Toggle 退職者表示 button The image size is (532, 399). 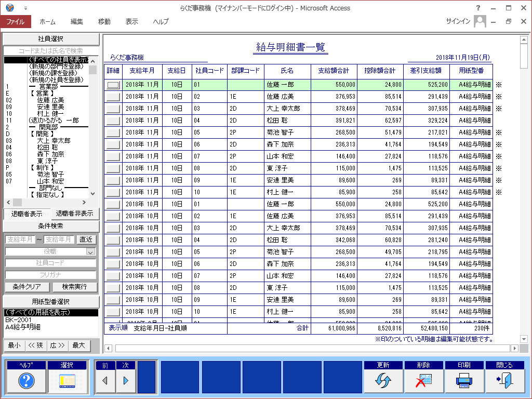pyautogui.click(x=26, y=214)
